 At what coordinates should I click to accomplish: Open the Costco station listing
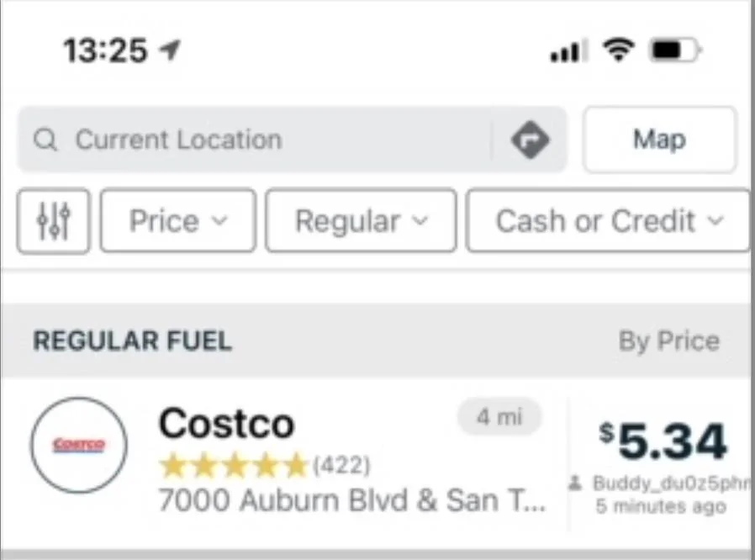tap(377, 463)
